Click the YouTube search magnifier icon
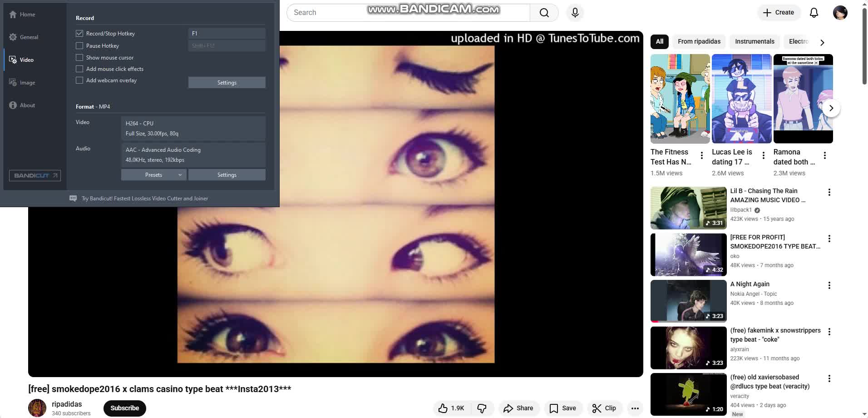The image size is (868, 418). click(544, 13)
